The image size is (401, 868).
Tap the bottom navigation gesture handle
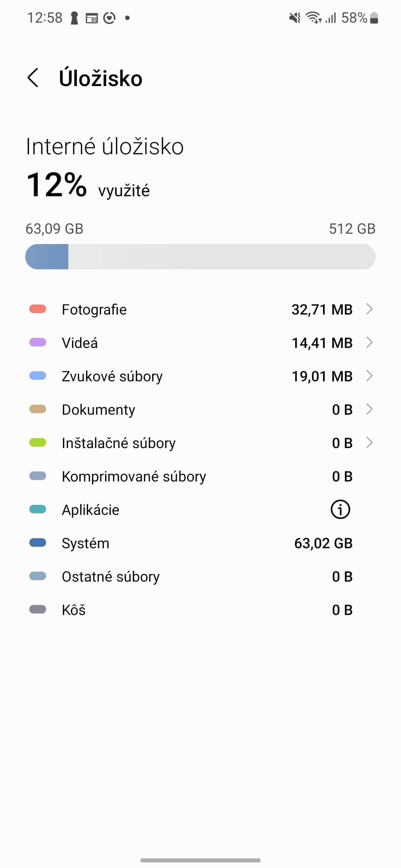[x=200, y=860]
